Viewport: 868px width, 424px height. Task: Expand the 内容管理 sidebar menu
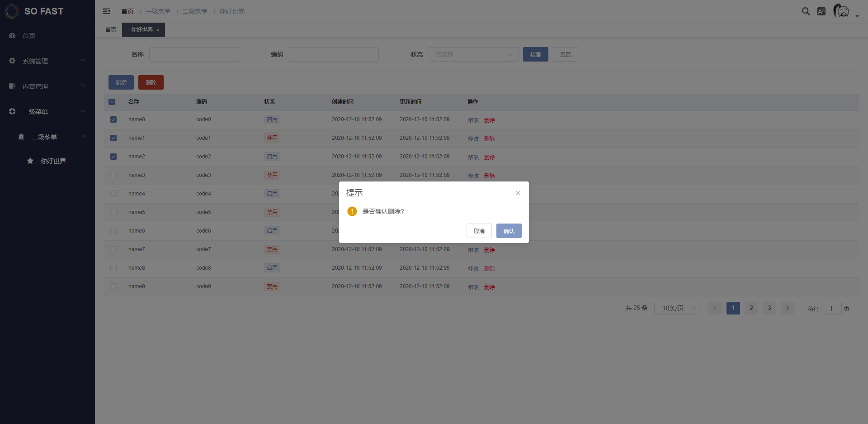[x=47, y=86]
